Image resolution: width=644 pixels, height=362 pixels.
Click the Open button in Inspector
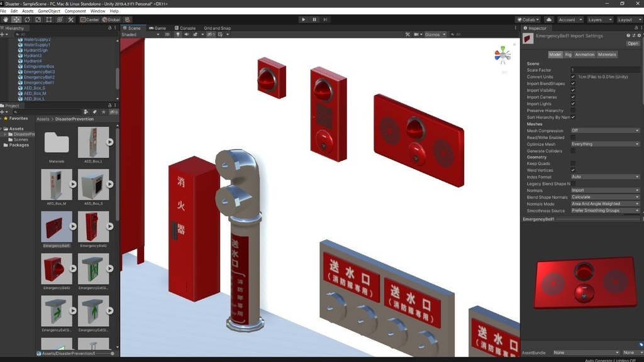point(633,43)
